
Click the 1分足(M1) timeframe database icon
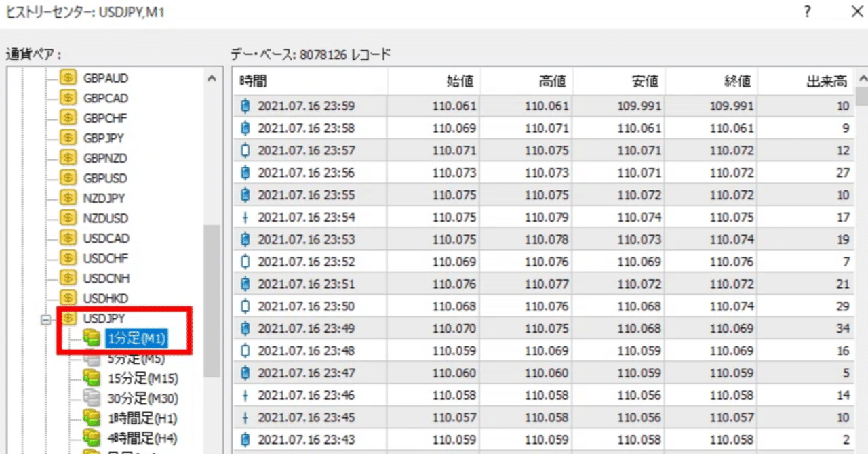coord(91,337)
